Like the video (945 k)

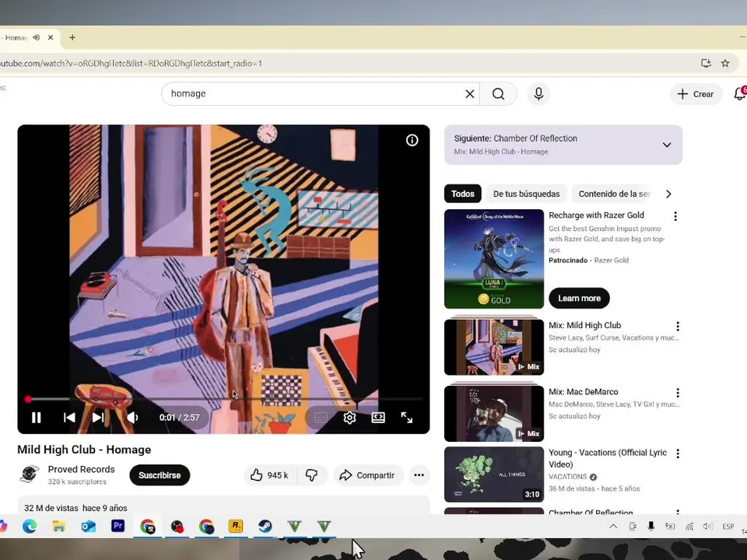[x=270, y=475]
